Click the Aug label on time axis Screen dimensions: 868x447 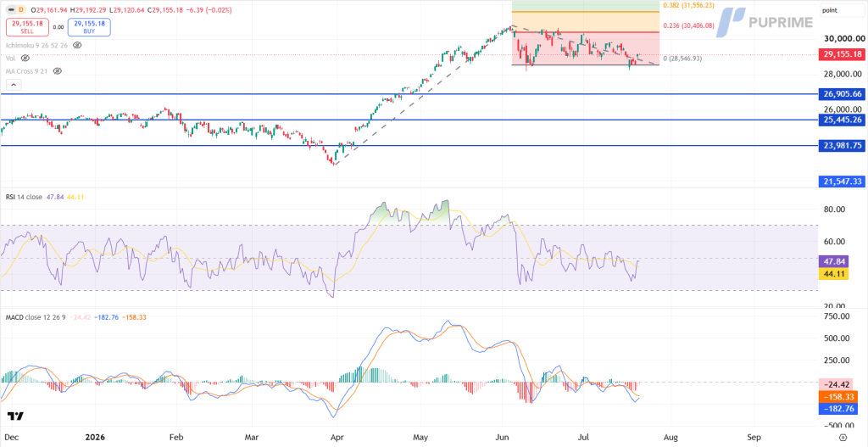[x=670, y=437]
